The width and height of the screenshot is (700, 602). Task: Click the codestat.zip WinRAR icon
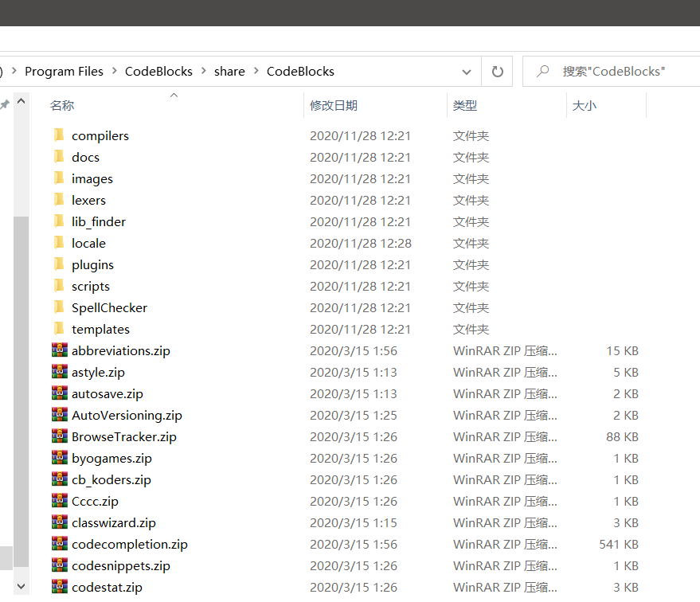click(60, 586)
